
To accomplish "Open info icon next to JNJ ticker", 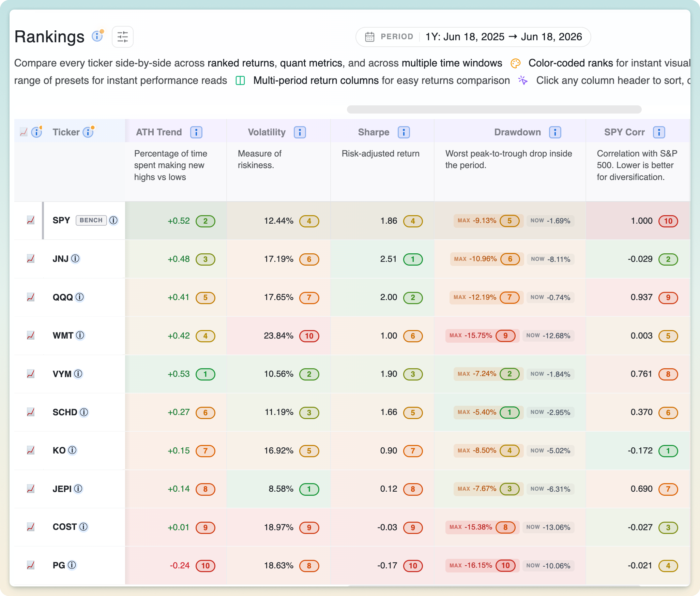I will 75,259.
